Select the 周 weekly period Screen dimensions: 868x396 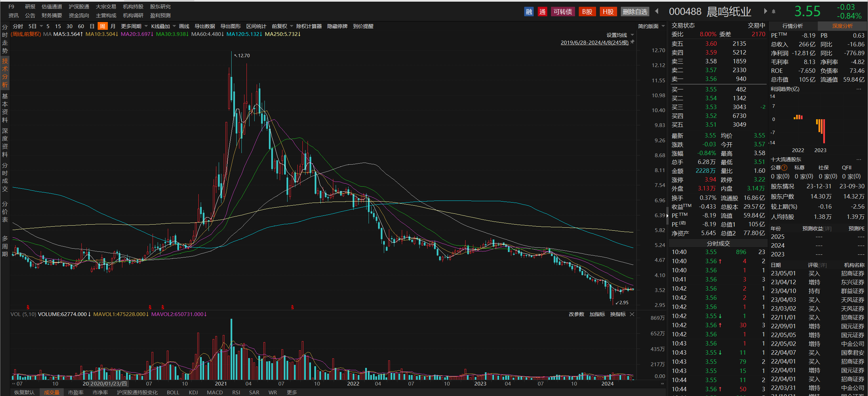click(x=102, y=26)
